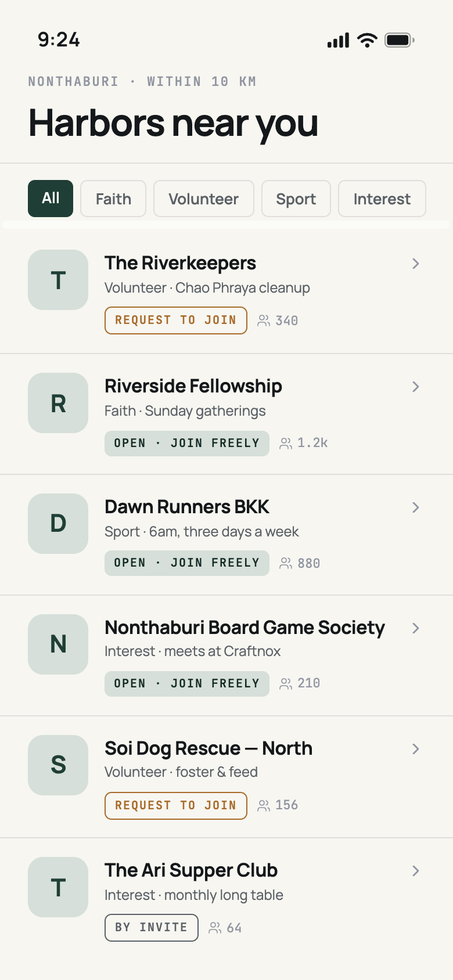453x980 pixels.
Task: Select the Volunteer filter tab
Action: pyautogui.click(x=204, y=199)
